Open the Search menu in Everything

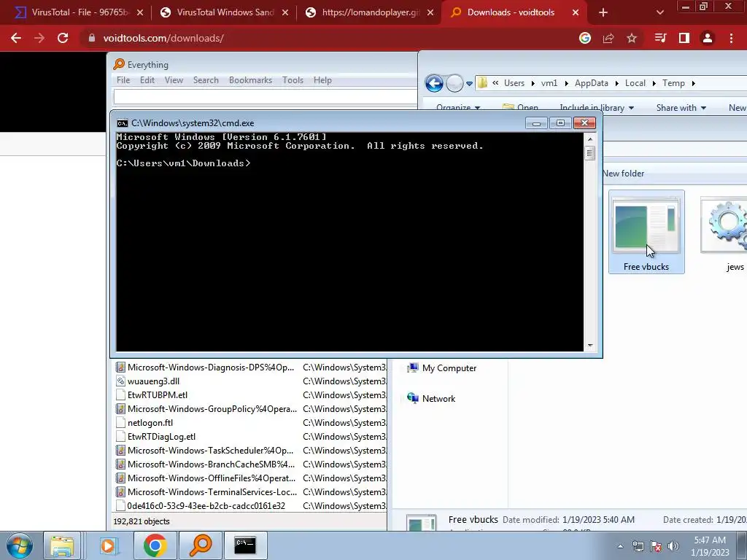pyautogui.click(x=206, y=80)
